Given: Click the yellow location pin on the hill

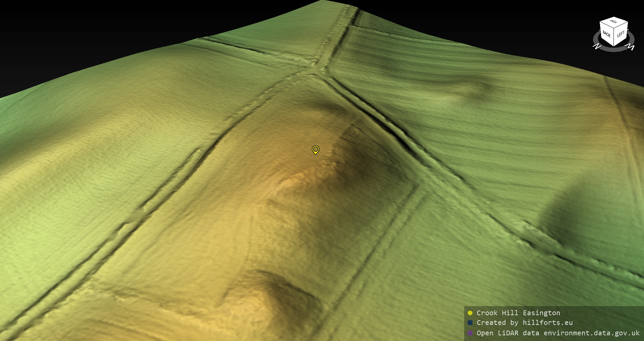Looking at the screenshot, I should 315,150.
